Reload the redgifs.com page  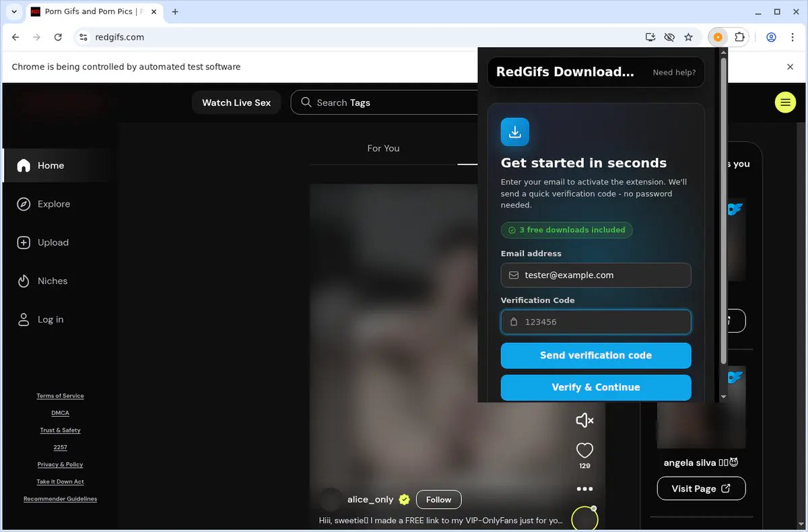pos(58,37)
